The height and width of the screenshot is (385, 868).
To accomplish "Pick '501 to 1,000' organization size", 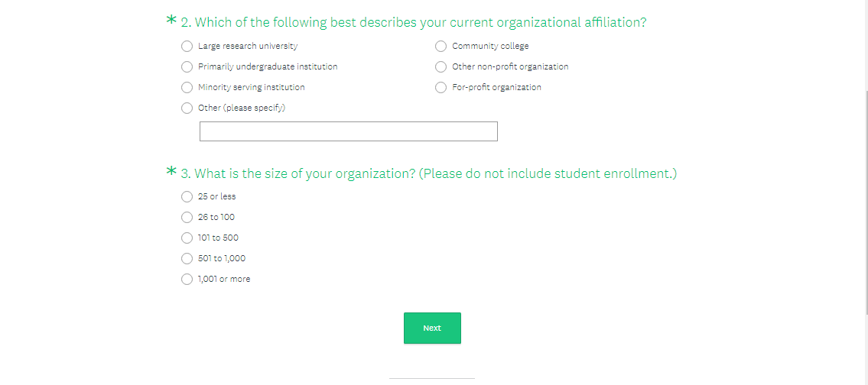I will coord(187,259).
